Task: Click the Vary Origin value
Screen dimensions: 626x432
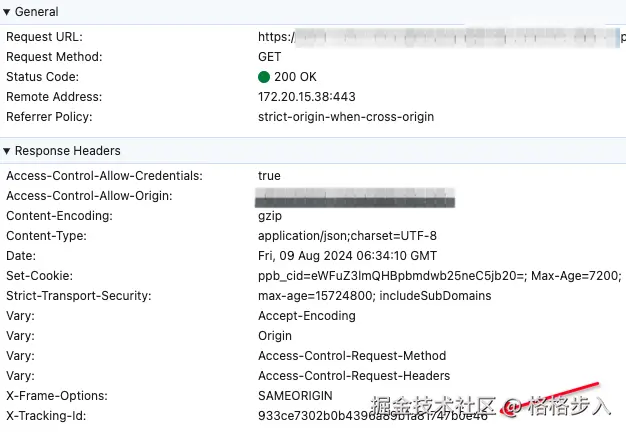Action: click(275, 336)
